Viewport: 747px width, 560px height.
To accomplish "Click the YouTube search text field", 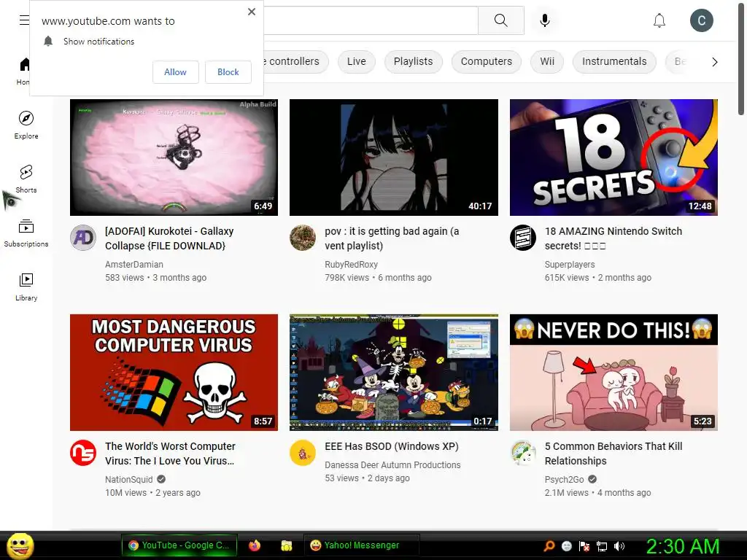I will tap(371, 20).
